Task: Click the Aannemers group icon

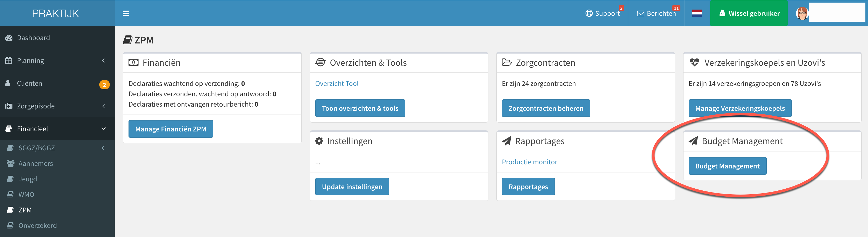Action: click(10, 163)
